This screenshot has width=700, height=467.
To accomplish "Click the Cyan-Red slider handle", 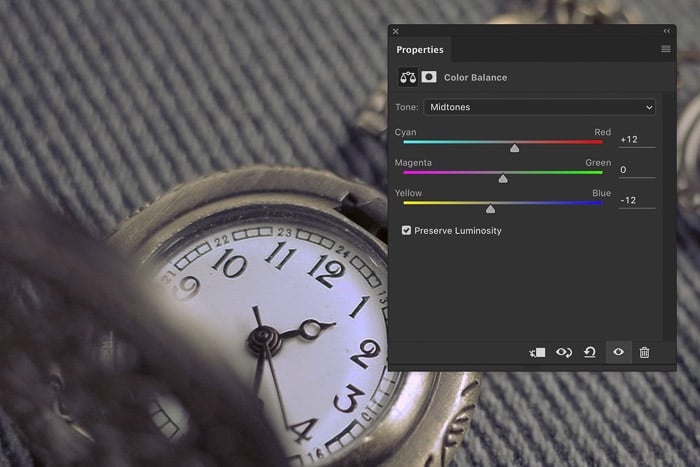I will [x=515, y=148].
